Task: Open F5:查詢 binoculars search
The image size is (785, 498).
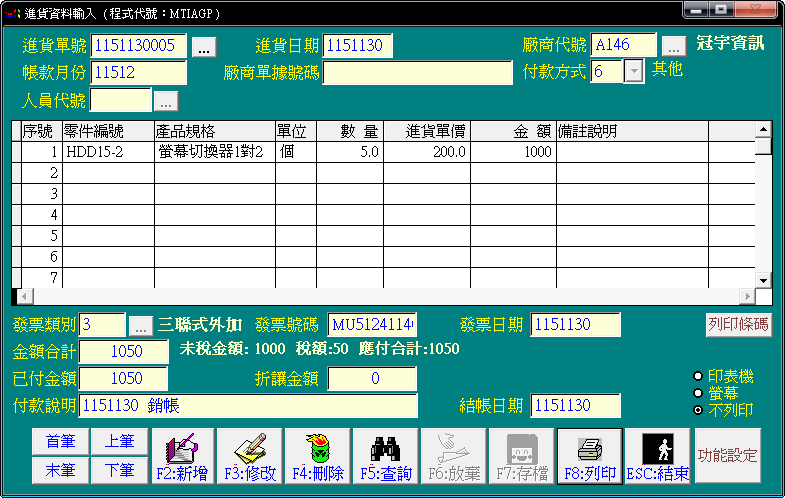Action: click(385, 456)
